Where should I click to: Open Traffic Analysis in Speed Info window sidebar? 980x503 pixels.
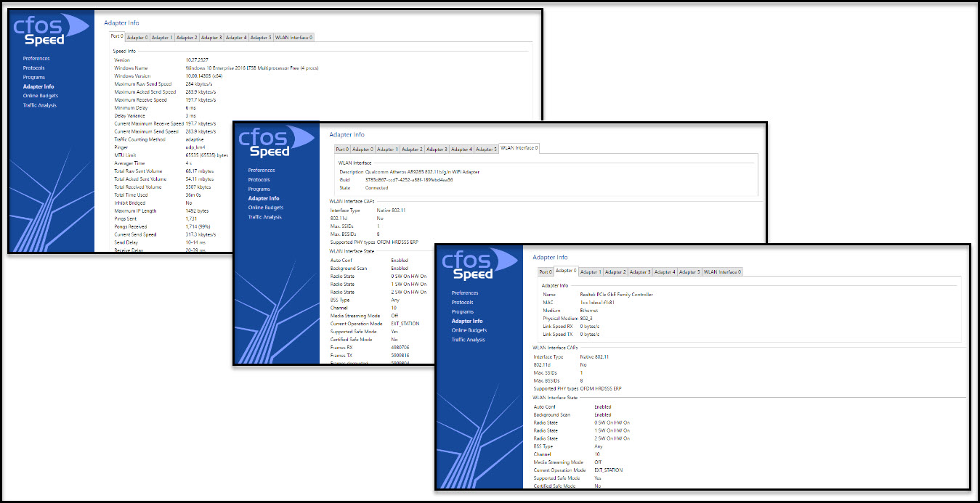[x=39, y=105]
